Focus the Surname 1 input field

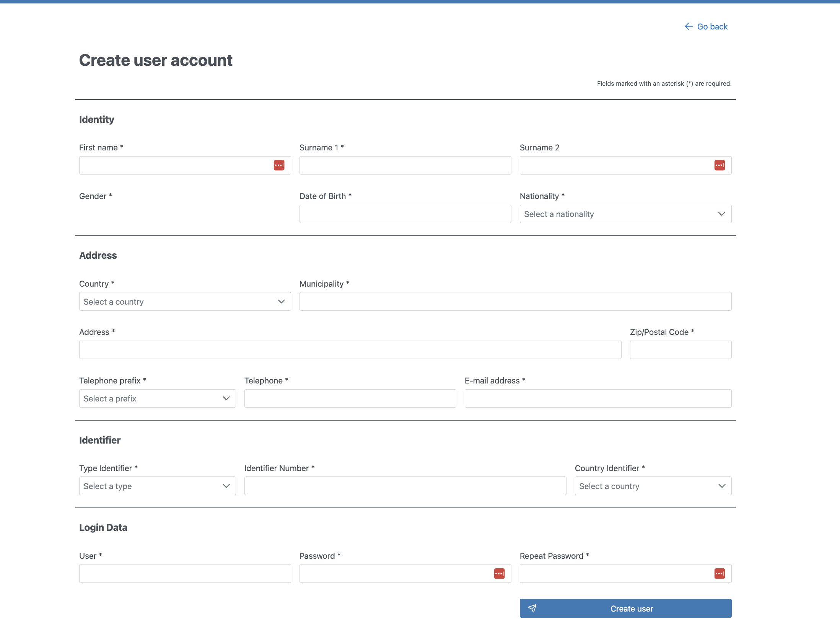point(405,165)
